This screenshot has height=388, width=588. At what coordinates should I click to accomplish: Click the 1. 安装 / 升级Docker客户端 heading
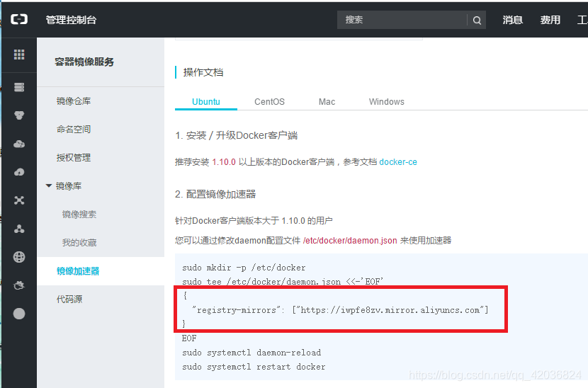(x=236, y=135)
